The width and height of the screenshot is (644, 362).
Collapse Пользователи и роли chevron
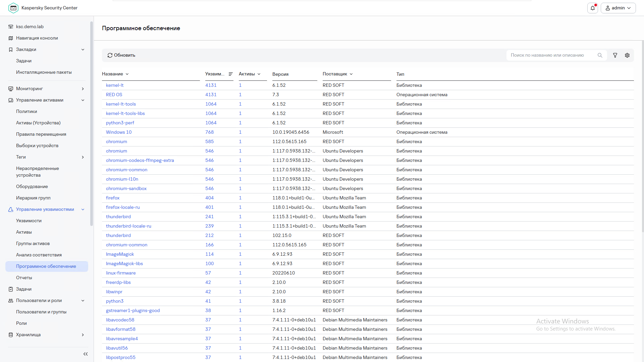(83, 301)
